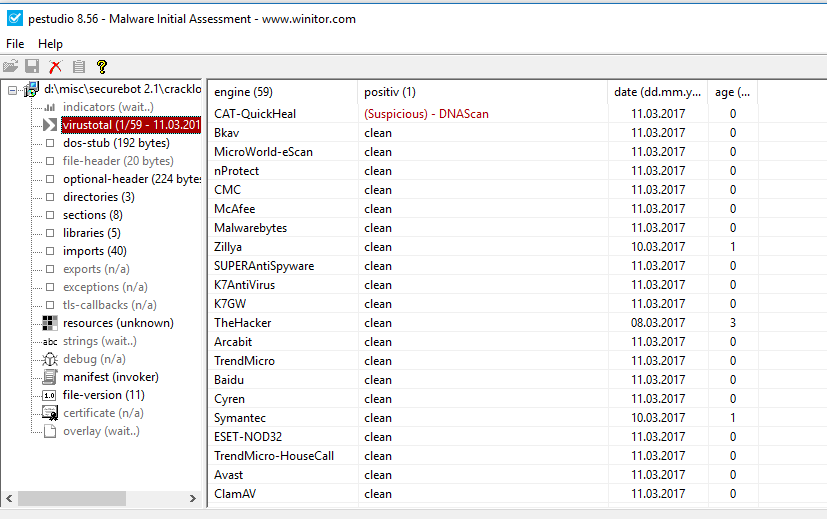This screenshot has width=827, height=519.
Task: Tick the libraries checkbox
Action: [x=50, y=233]
